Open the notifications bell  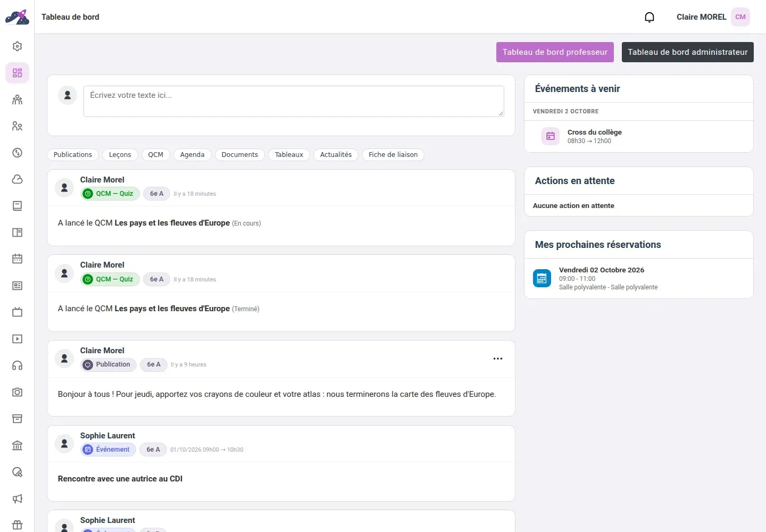tap(650, 17)
